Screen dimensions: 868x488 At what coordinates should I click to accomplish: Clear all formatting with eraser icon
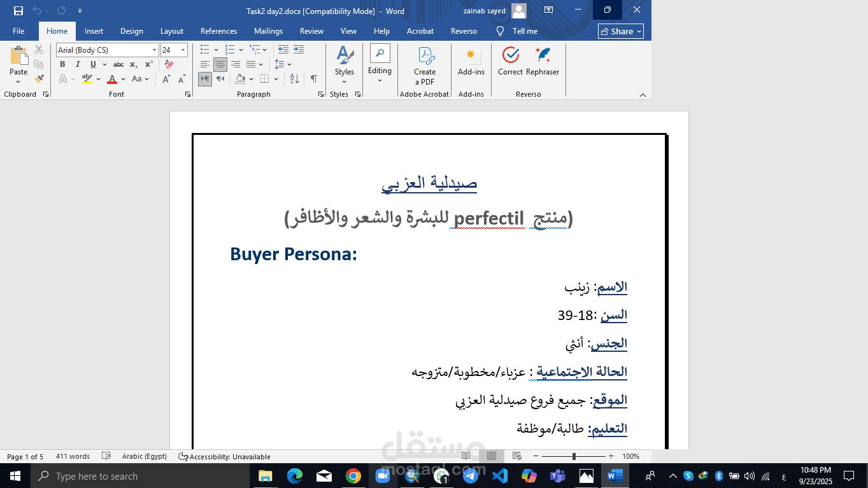(x=169, y=64)
